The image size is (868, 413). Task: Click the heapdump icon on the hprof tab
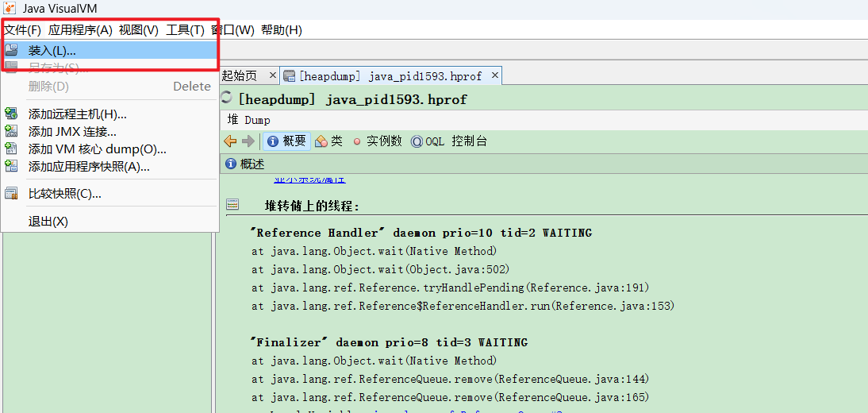coord(289,76)
